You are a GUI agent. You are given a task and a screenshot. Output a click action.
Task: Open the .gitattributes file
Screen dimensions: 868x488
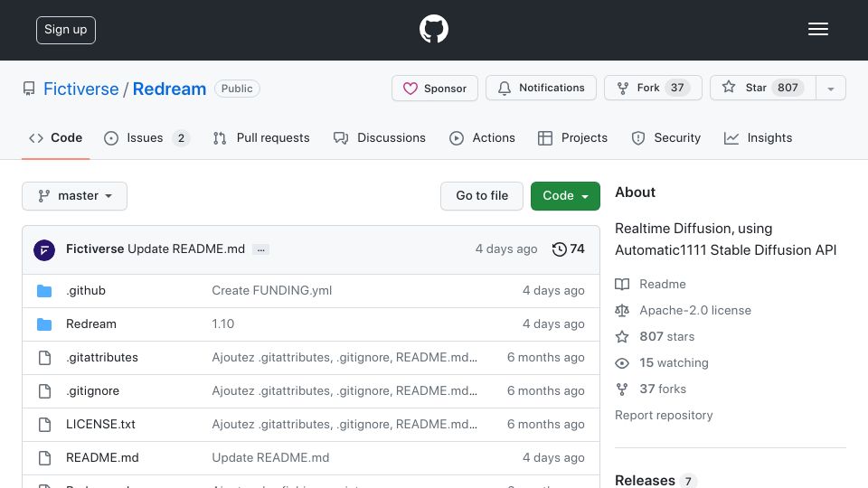coord(102,358)
